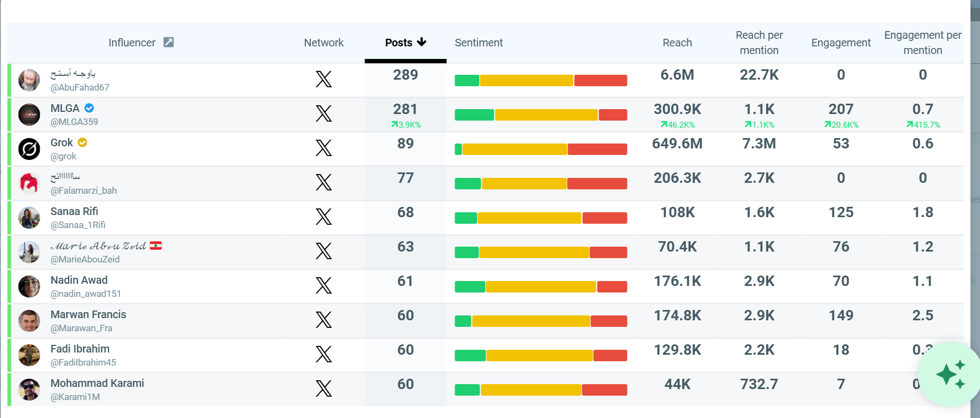Click the Posts descending sort arrow
This screenshot has width=980, height=418.
pyautogui.click(x=421, y=42)
